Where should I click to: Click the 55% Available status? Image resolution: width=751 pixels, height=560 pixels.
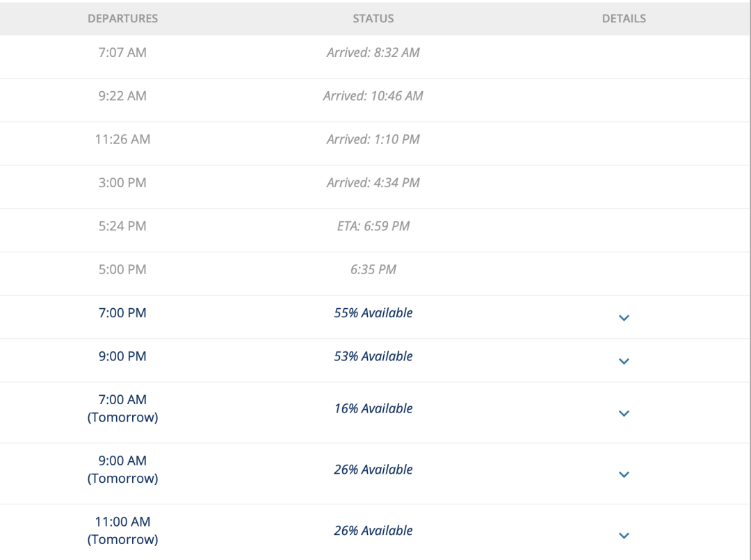pos(373,313)
